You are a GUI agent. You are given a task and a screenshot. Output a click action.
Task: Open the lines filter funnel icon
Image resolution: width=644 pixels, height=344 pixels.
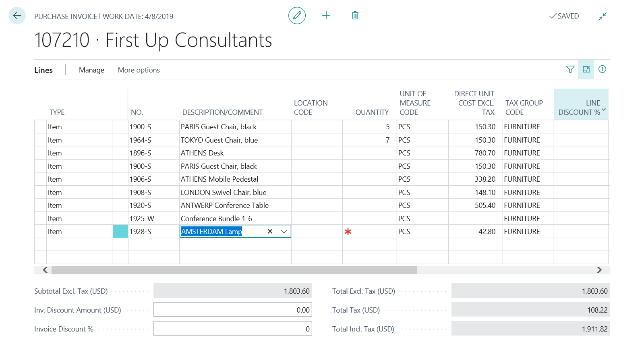[570, 69]
